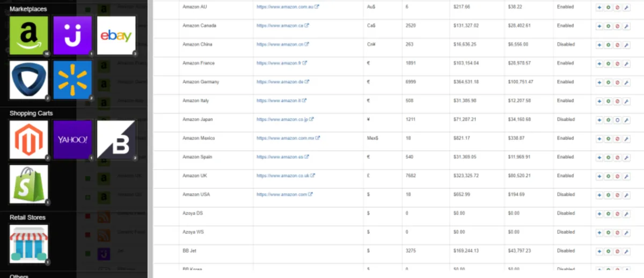
Task: Click the blue hexagon marketplace tile
Action: pyautogui.click(x=29, y=80)
